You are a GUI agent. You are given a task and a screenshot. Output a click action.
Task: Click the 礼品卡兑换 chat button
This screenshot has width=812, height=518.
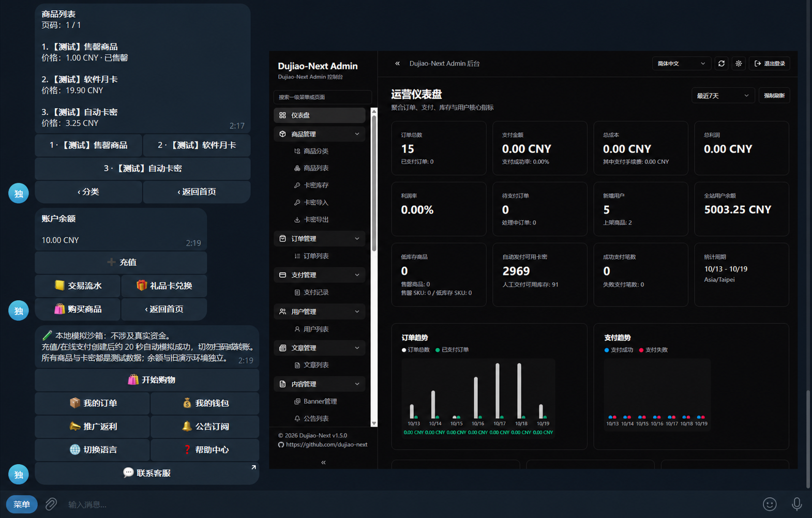pyautogui.click(x=164, y=285)
